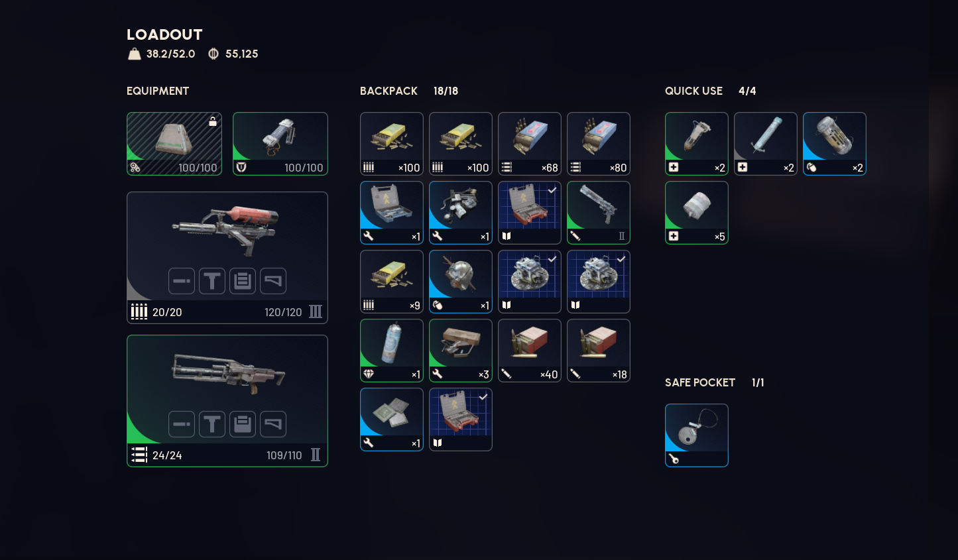
Task: Open the grip attachment slot on first weapon
Action: [212, 281]
